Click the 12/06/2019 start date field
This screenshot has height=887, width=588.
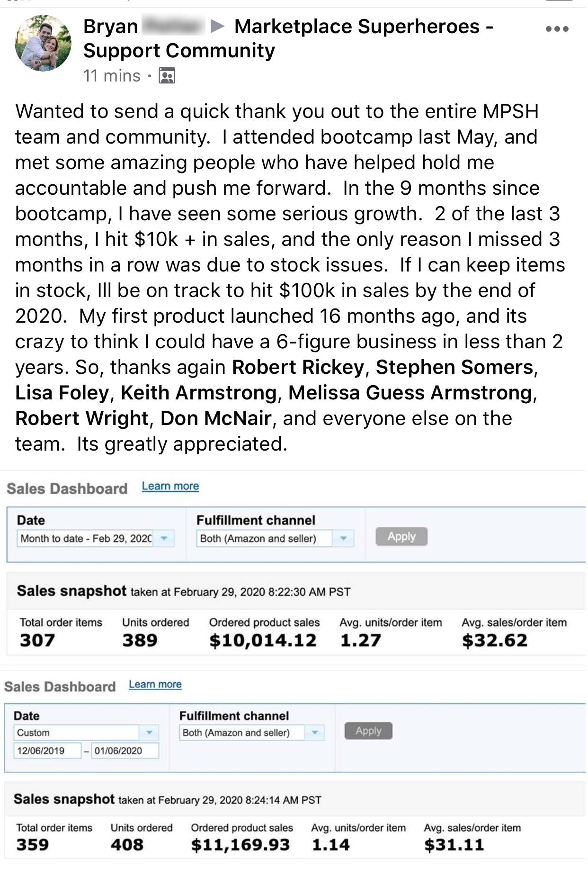47,751
